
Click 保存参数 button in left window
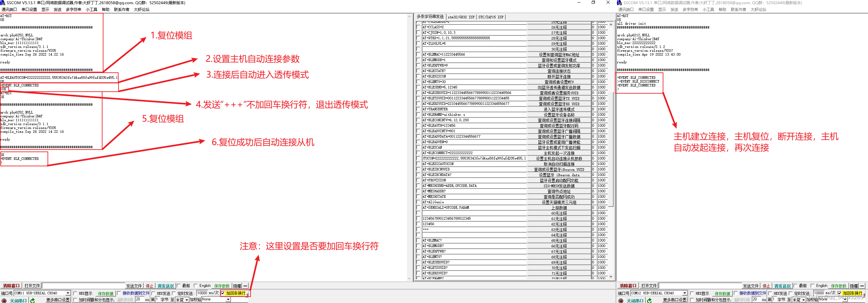click(x=222, y=286)
